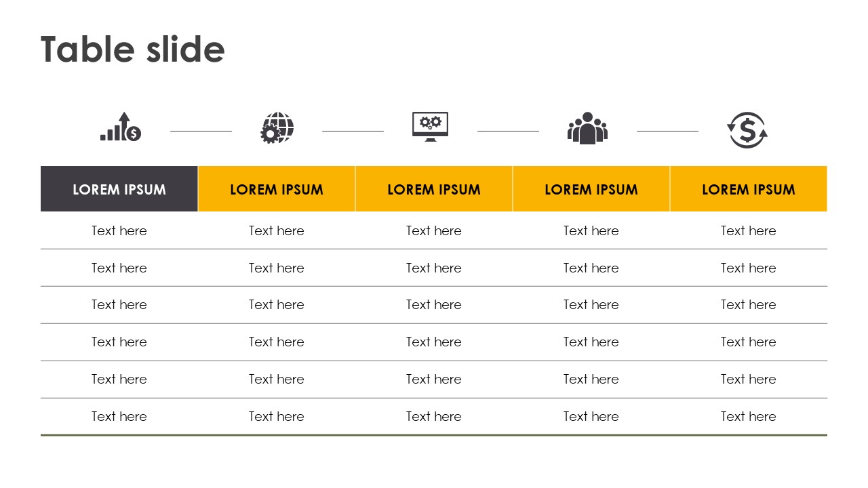
Task: Click bottom row Text here in last column
Action: pos(749,416)
